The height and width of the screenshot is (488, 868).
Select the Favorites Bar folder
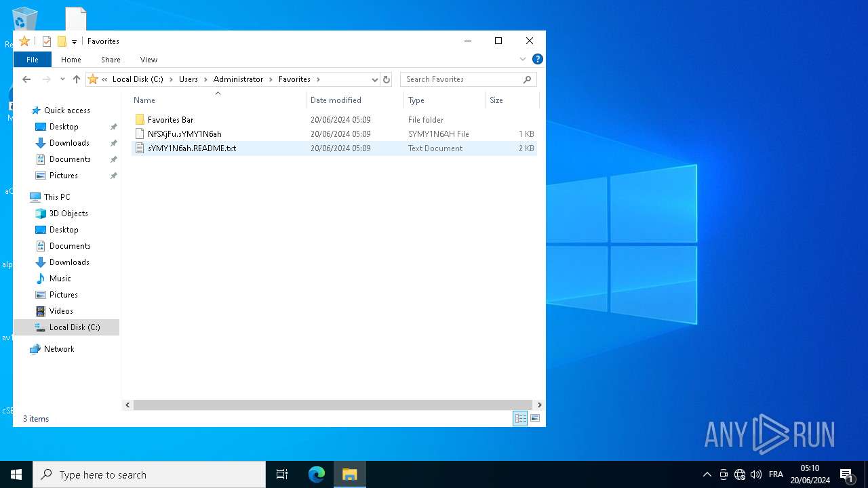170,120
